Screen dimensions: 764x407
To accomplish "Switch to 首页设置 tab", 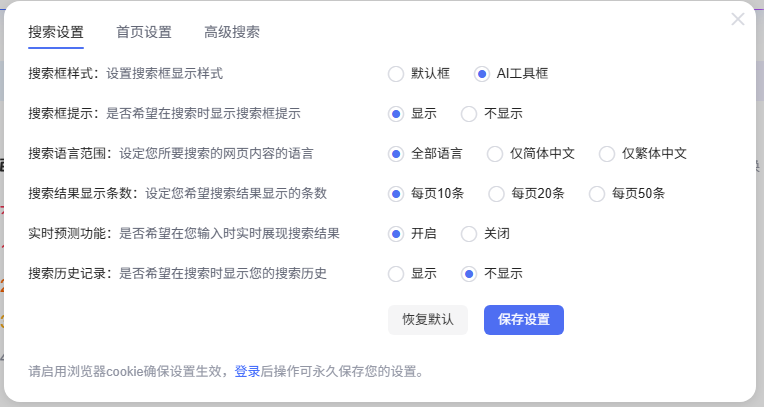I will click(144, 32).
